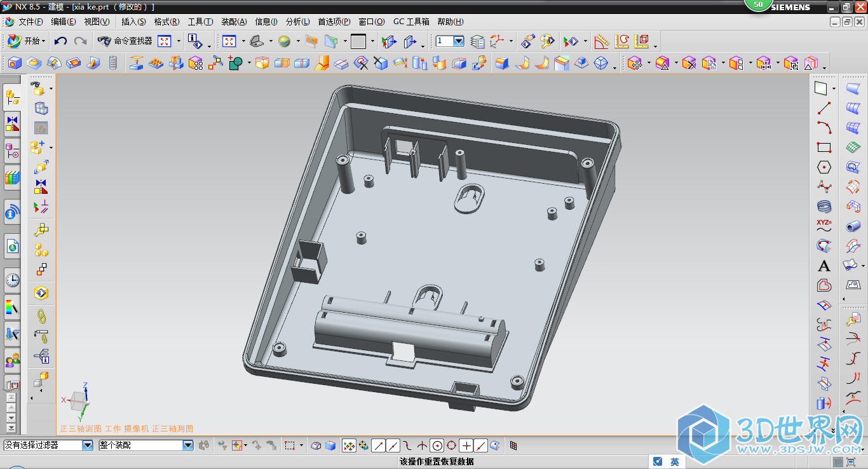Click the XYZ law curve icon
This screenshot has width=868, height=469.
[824, 226]
